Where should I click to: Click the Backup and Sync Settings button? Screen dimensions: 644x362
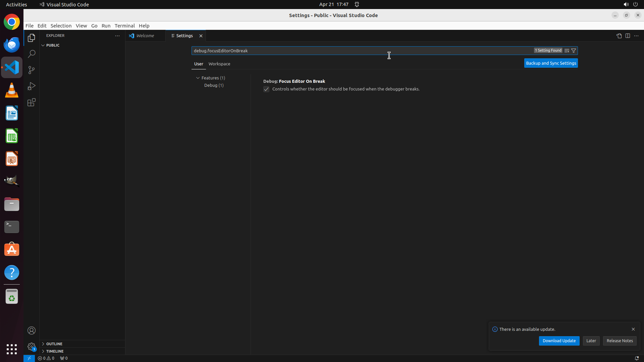click(551, 63)
